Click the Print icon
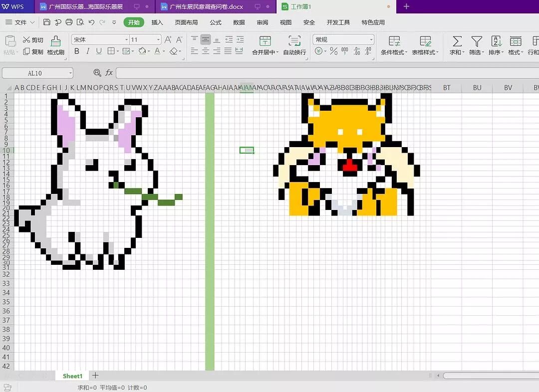This screenshot has height=392, width=539. [69, 22]
